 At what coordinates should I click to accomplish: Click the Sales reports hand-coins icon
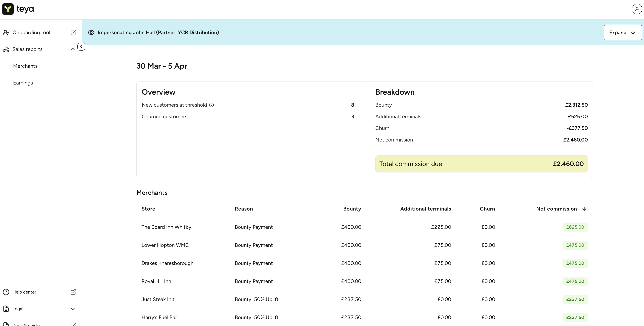[6, 49]
